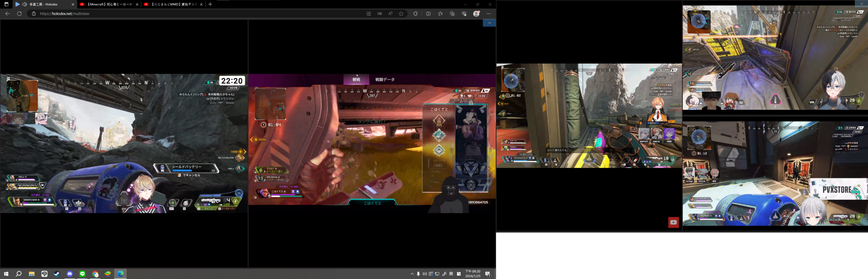Open Steam from the taskbar
The width and height of the screenshot is (868, 279).
coord(57,274)
